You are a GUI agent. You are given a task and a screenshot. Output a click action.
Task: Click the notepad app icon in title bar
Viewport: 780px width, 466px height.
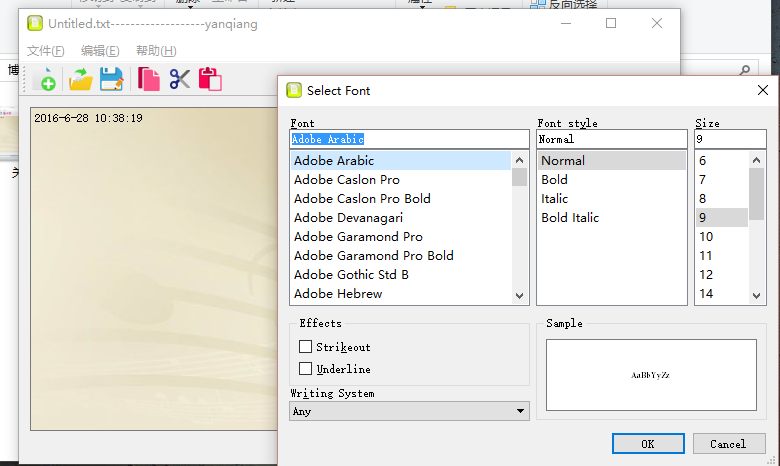pos(35,23)
